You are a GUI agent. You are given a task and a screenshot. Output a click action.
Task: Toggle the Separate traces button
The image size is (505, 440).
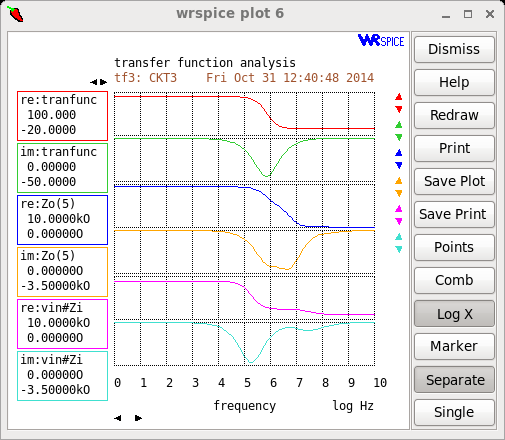click(x=454, y=380)
